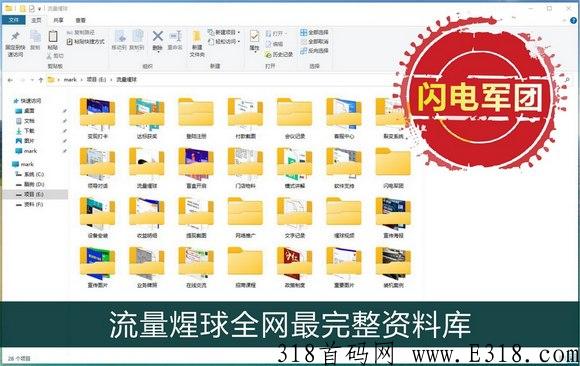Select the 提现截图 folder

(x=196, y=217)
